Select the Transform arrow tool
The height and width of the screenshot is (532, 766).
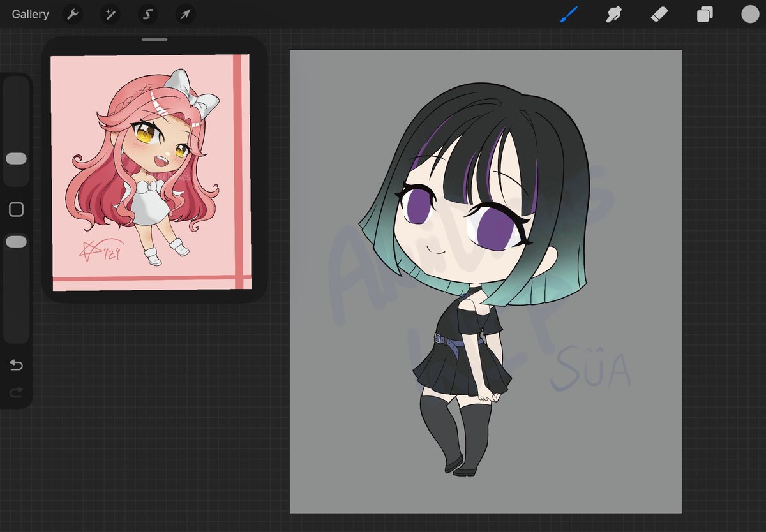184,14
